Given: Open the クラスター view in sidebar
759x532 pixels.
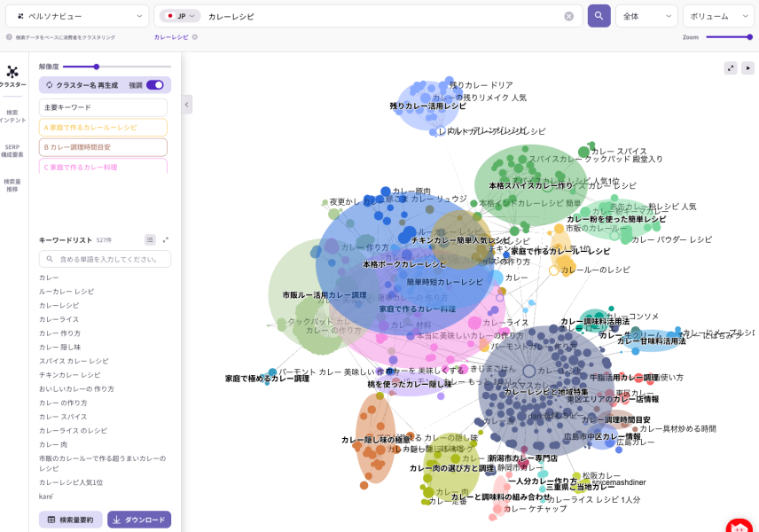Looking at the screenshot, I should pos(12,75).
